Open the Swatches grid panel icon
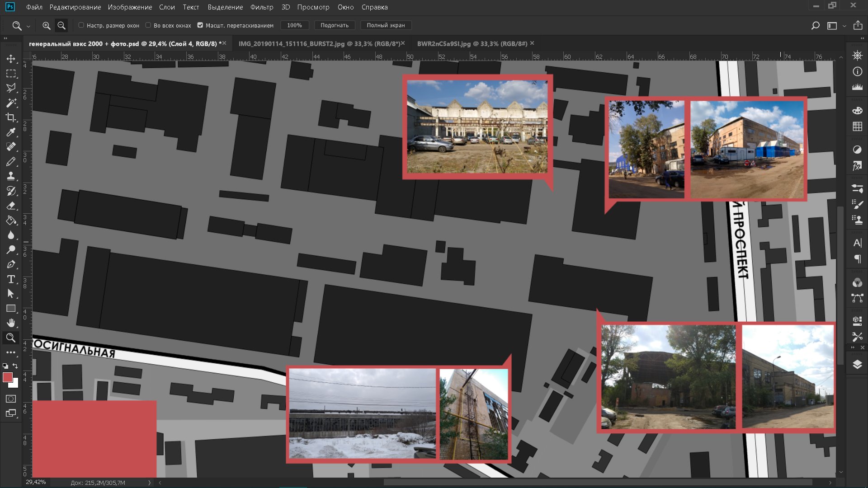Viewport: 868px width, 488px height. point(857,127)
